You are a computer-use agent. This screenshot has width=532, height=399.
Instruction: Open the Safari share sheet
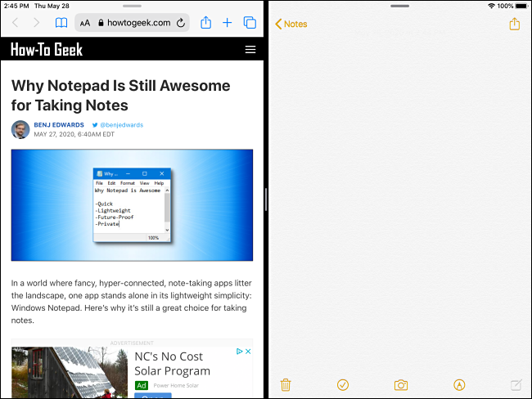(x=205, y=22)
